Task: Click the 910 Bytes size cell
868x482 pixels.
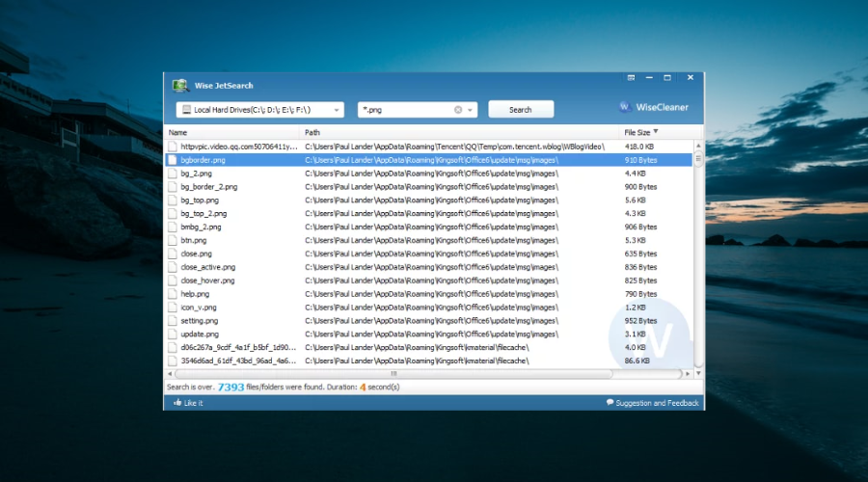Action: coord(640,160)
